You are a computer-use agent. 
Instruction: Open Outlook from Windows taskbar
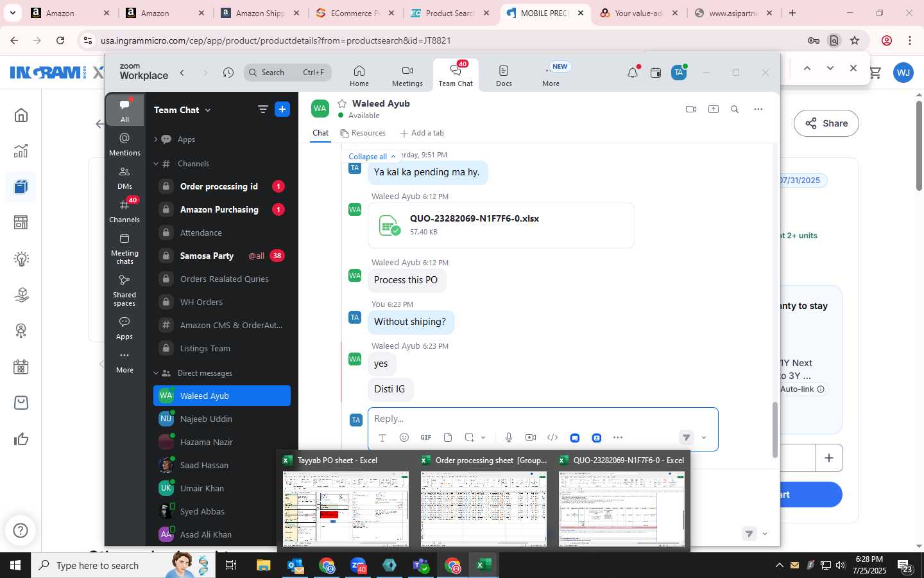tap(295, 565)
